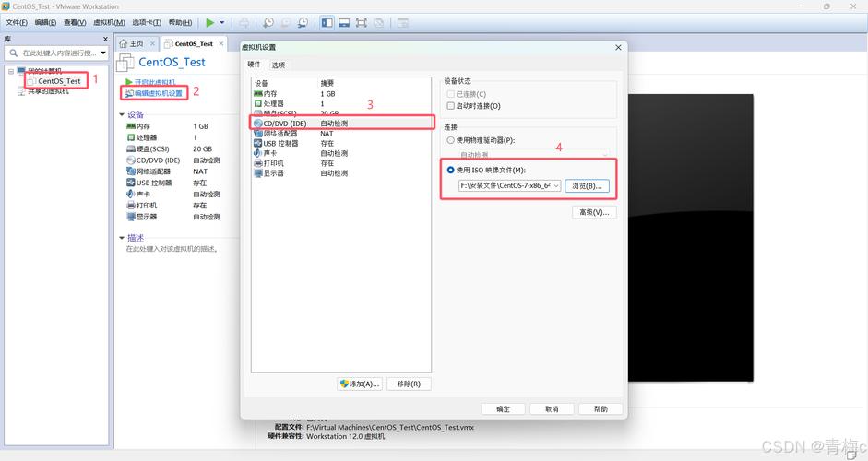868x461 pixels.
Task: Click the Unity mode toolbar icon
Action: click(x=378, y=23)
